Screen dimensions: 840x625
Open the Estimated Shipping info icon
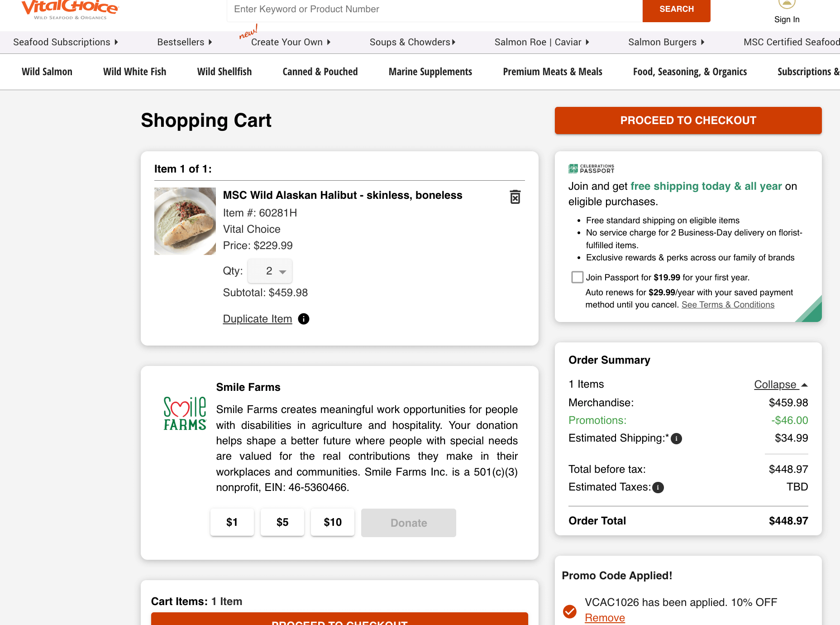coord(676,438)
